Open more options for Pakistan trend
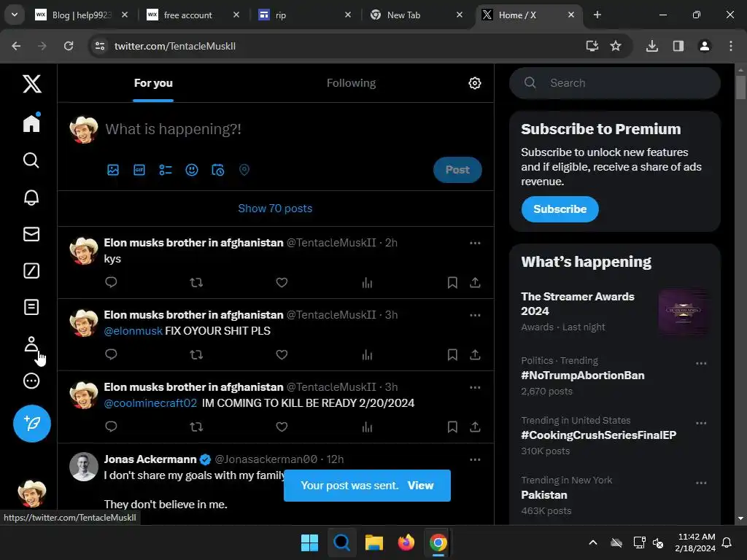This screenshot has width=747, height=560. pyautogui.click(x=701, y=483)
